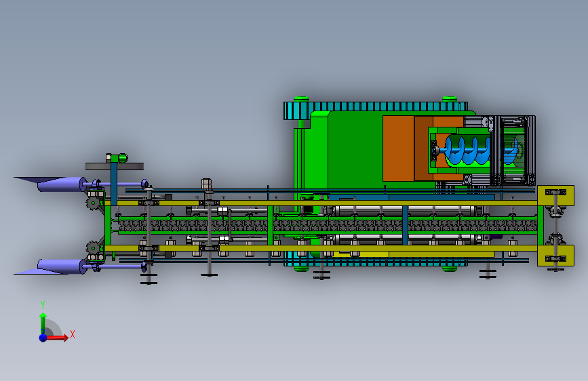The image size is (588, 381).
Task: Select the gray flat disc at upper left
Action: coord(115,166)
